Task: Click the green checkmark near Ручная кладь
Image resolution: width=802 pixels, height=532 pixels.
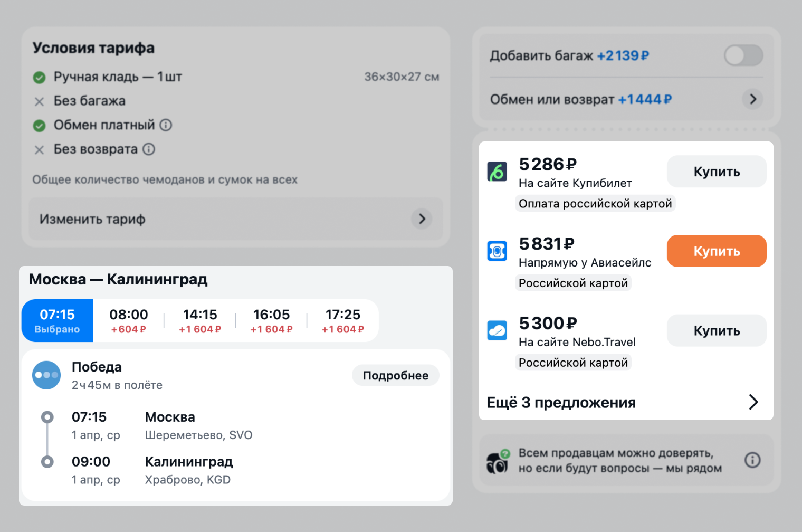Action: click(39, 77)
